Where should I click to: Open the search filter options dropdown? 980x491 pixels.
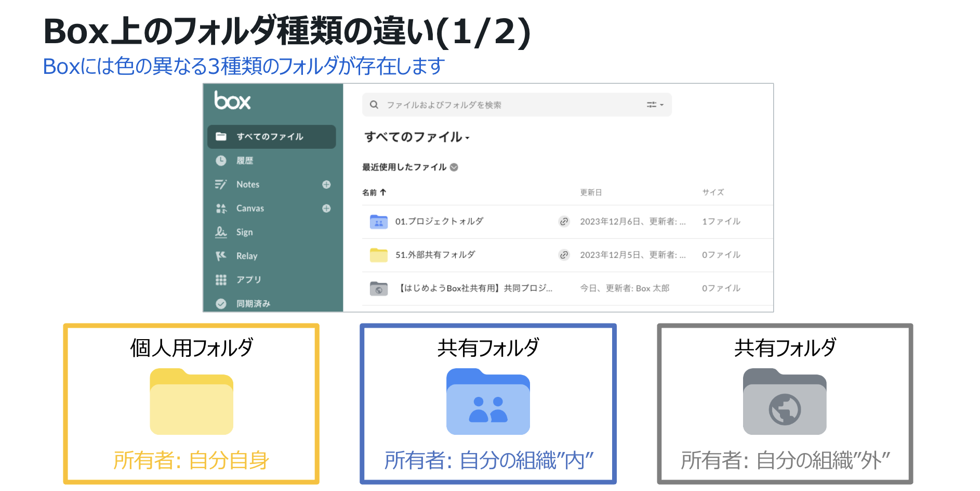[655, 105]
